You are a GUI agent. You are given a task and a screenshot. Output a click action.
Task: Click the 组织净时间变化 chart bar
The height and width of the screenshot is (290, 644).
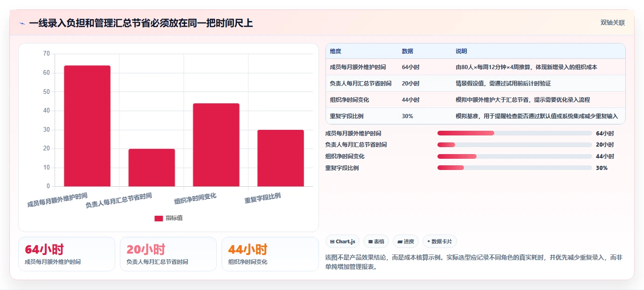(216, 145)
